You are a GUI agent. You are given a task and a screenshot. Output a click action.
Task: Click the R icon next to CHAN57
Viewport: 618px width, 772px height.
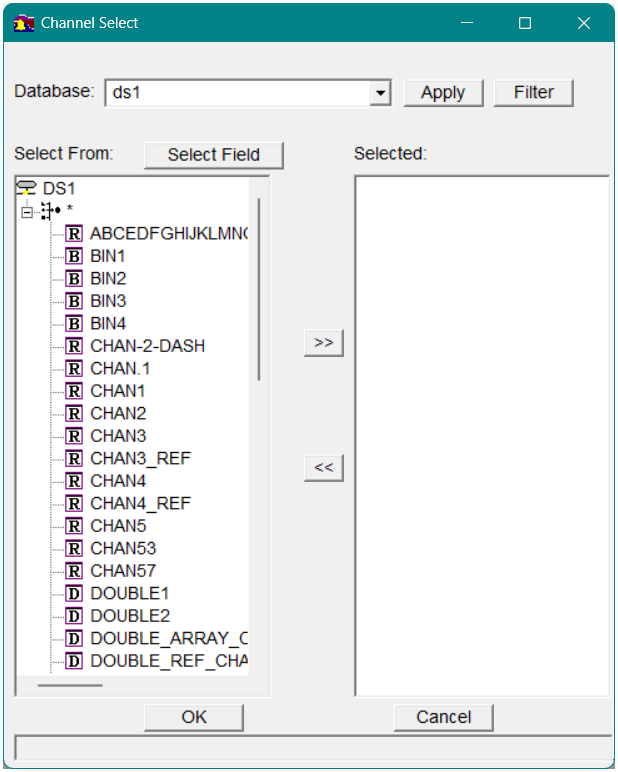point(74,571)
